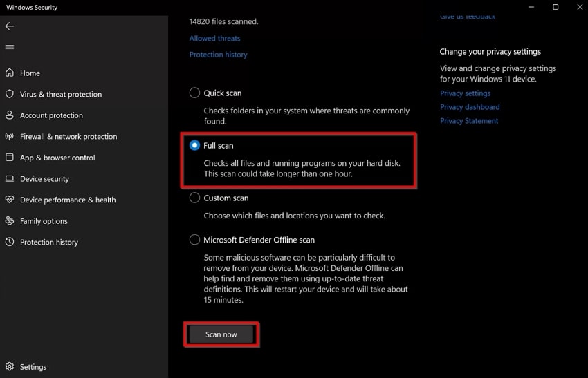
Task: Click the Virus & threat protection shield icon
Action: [10, 94]
